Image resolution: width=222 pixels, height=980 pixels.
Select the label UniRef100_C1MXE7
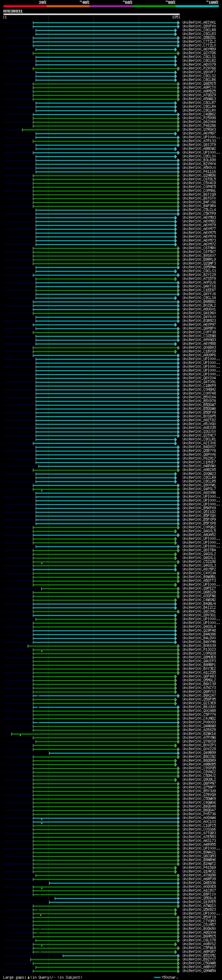click(199, 462)
